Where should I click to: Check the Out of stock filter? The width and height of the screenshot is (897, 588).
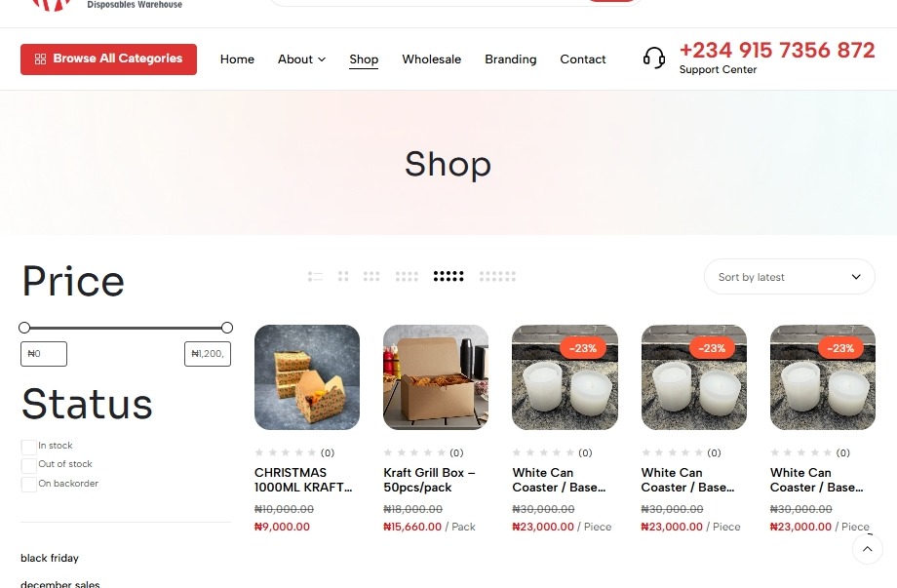[28, 465]
